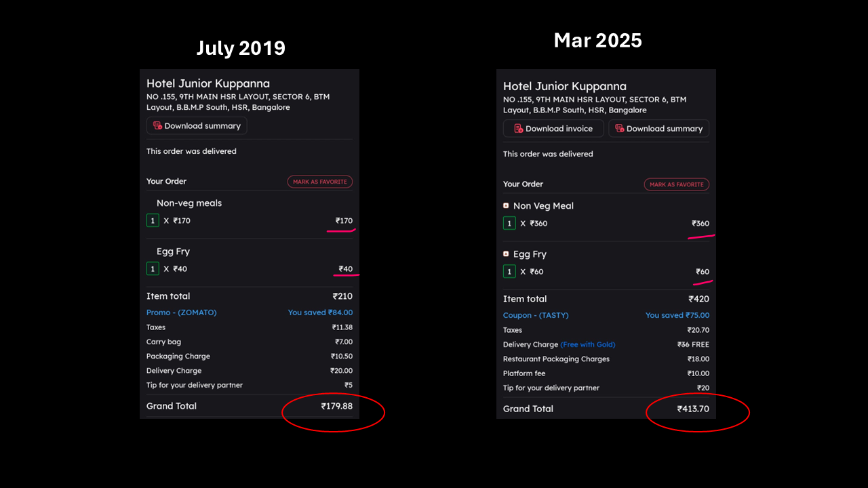868x488 pixels.
Task: Click quantity box for Egg Fry 2019
Action: (x=153, y=268)
